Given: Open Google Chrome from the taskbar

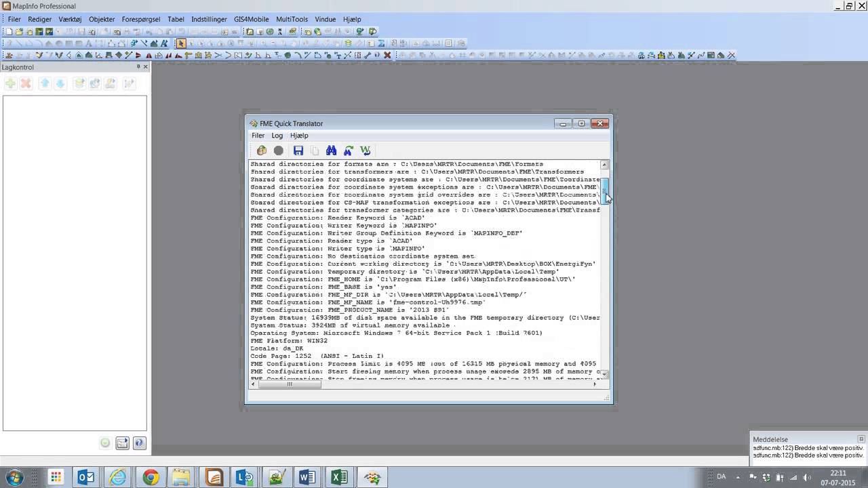Looking at the screenshot, I should pos(151,477).
